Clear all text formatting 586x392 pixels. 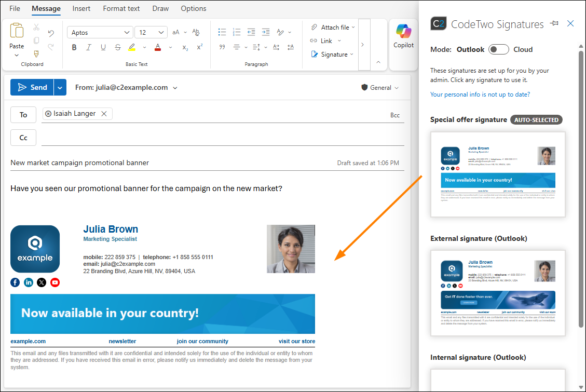coord(196,32)
